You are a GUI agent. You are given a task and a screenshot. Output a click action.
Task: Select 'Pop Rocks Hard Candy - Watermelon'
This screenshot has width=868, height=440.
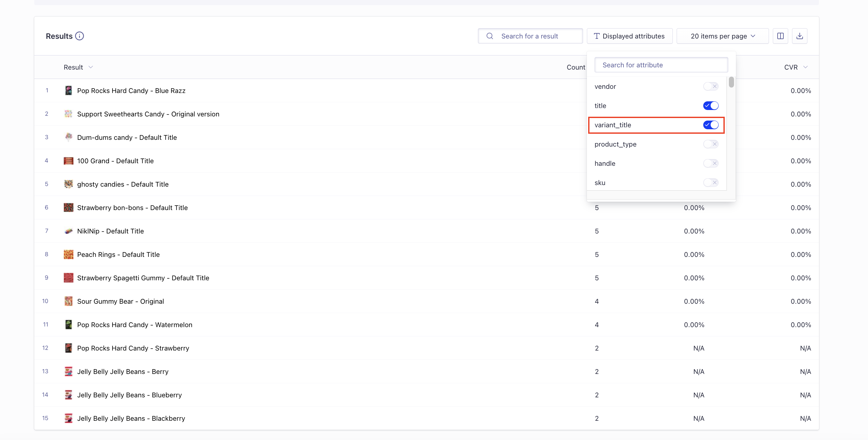(134, 325)
